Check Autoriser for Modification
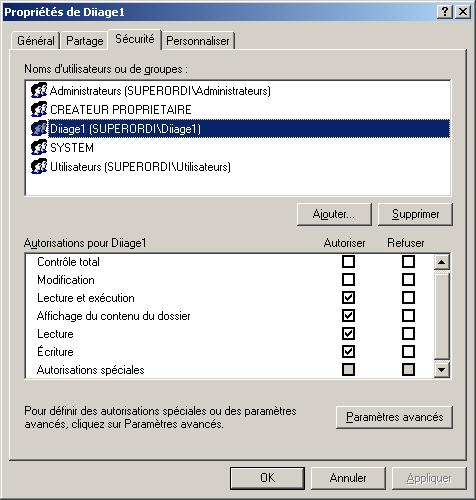The height and width of the screenshot is (500, 476). pyautogui.click(x=348, y=280)
